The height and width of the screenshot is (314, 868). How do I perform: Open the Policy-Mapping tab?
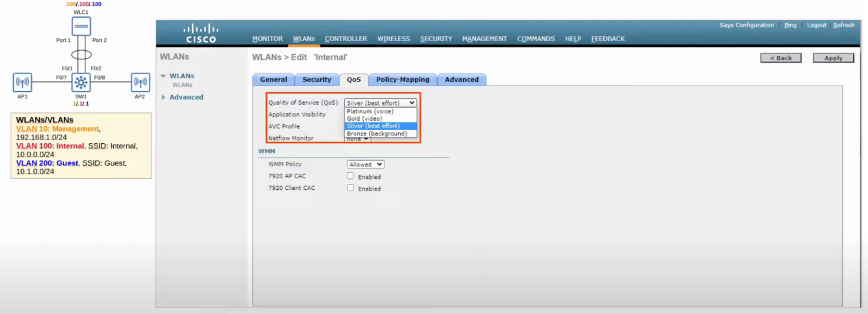click(402, 79)
